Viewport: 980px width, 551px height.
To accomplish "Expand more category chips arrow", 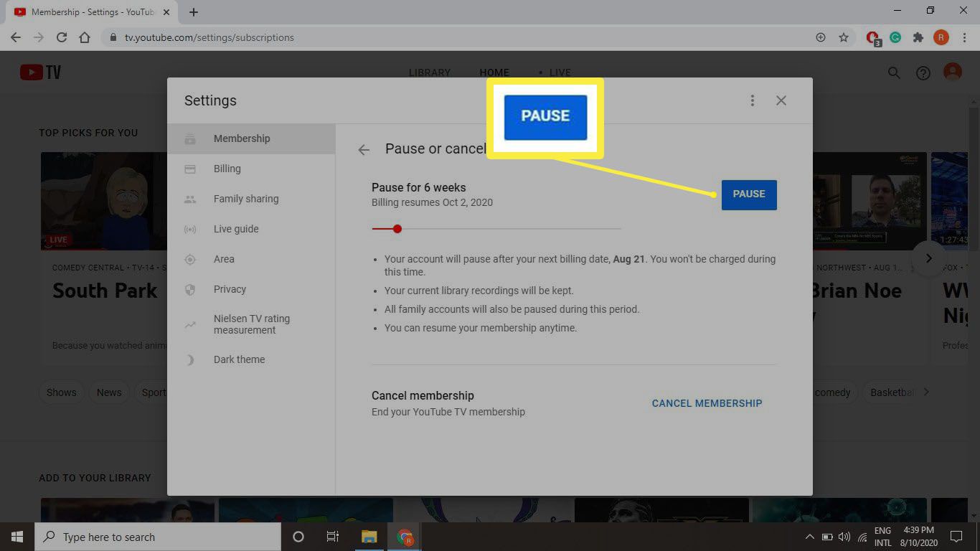I will [x=926, y=392].
